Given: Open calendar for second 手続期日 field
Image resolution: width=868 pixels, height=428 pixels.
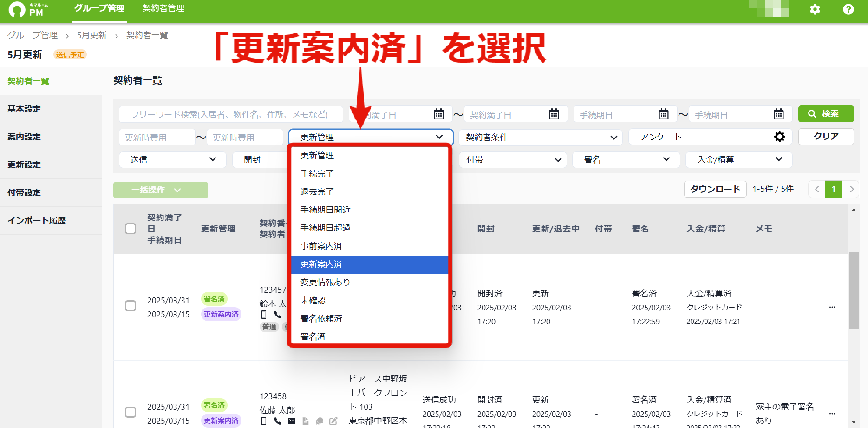Looking at the screenshot, I should point(779,114).
